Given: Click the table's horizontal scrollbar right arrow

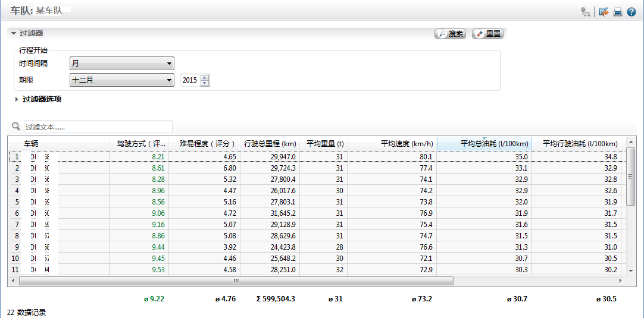Looking at the screenshot, I should coord(622,281).
